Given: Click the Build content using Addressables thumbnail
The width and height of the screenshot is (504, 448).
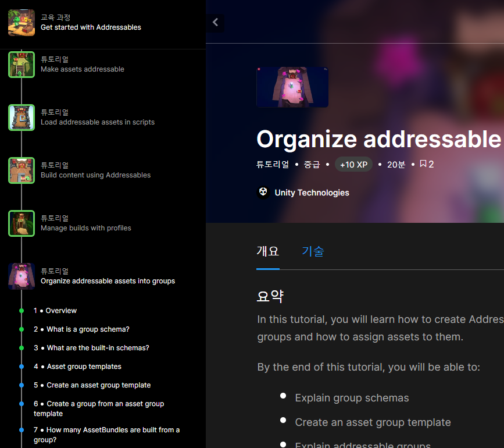Looking at the screenshot, I should pyautogui.click(x=22, y=170).
